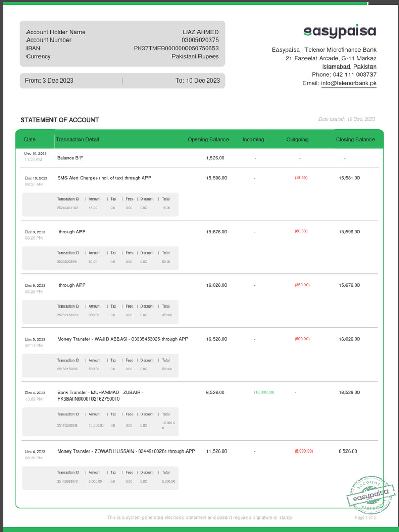Viewport: 399px width, 532px height.
Task: Click the phone number 042 111 003737
Action: pyautogui.click(x=354, y=75)
